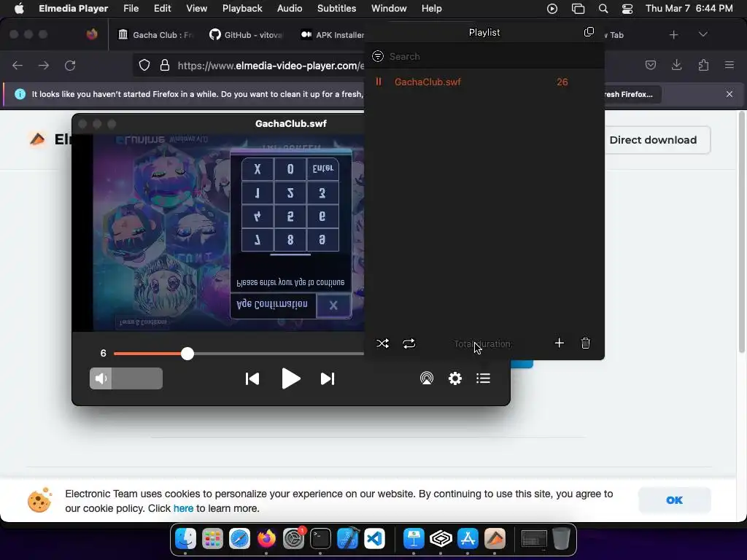
Task: Mute audio with speaker icon
Action: pos(101,378)
